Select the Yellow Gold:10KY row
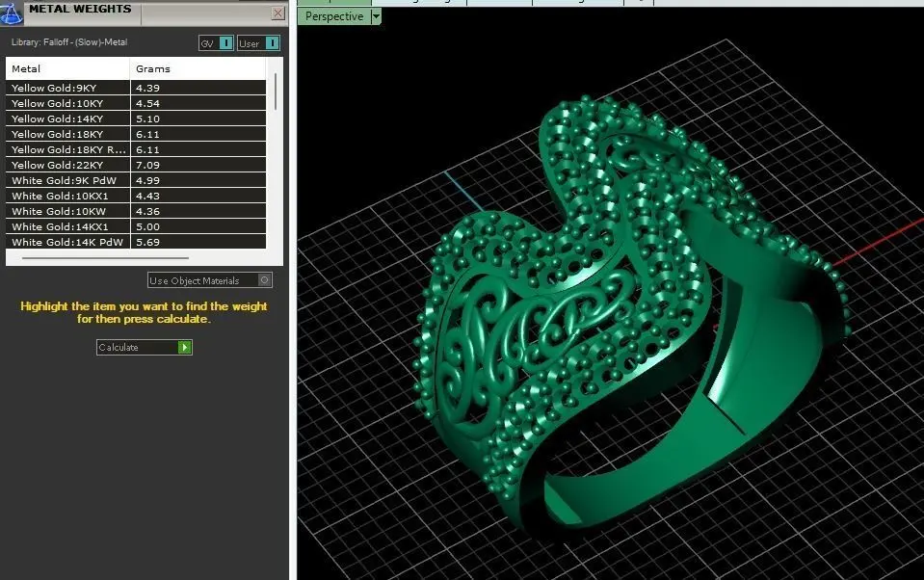 tap(136, 103)
